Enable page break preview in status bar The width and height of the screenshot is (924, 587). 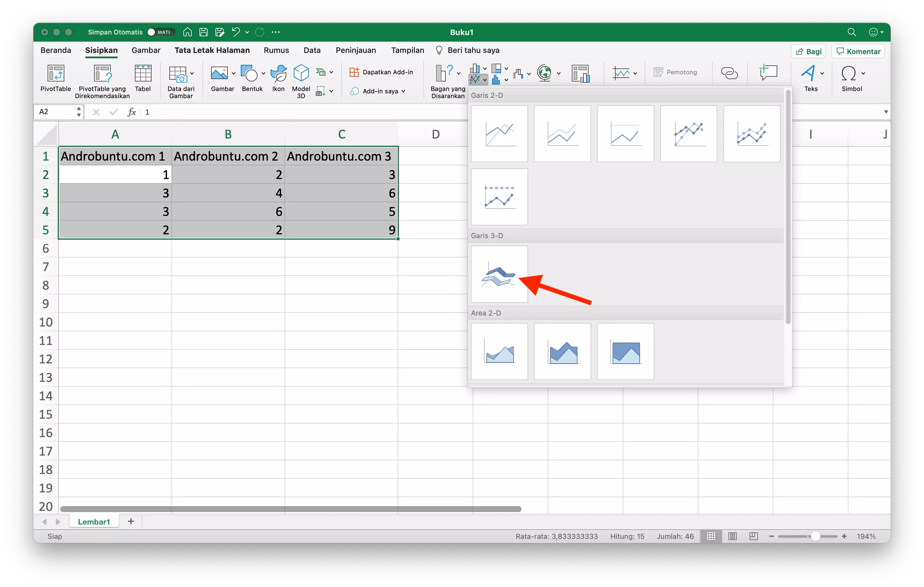coord(753,536)
